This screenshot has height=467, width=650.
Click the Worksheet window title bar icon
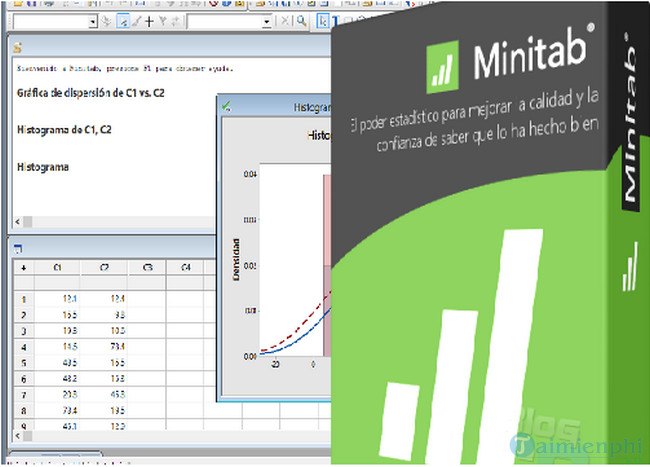(18, 249)
